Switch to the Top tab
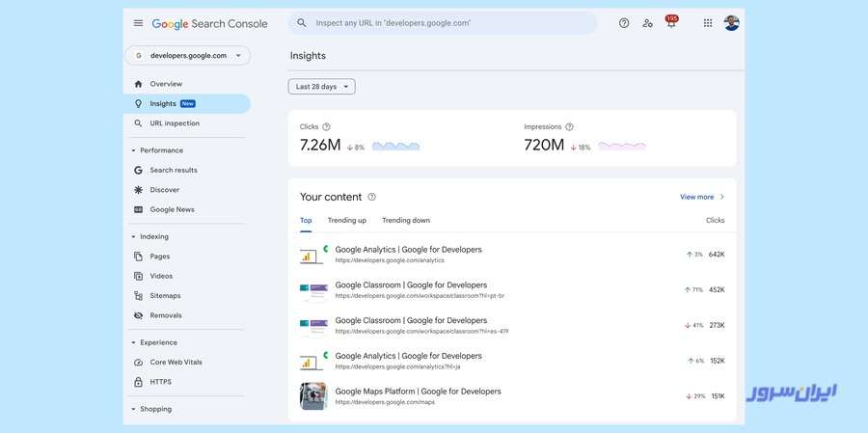Image resolution: width=868 pixels, height=433 pixels. coord(306,221)
